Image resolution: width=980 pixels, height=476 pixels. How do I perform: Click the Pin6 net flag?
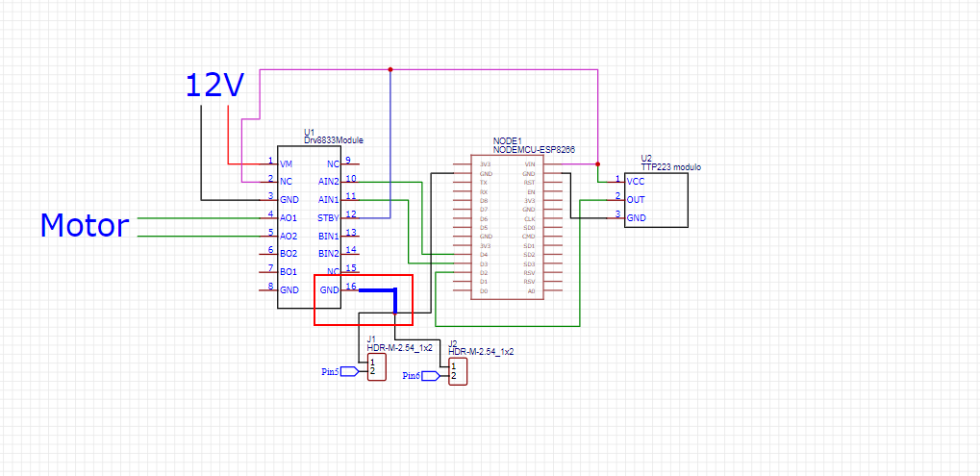[421, 376]
